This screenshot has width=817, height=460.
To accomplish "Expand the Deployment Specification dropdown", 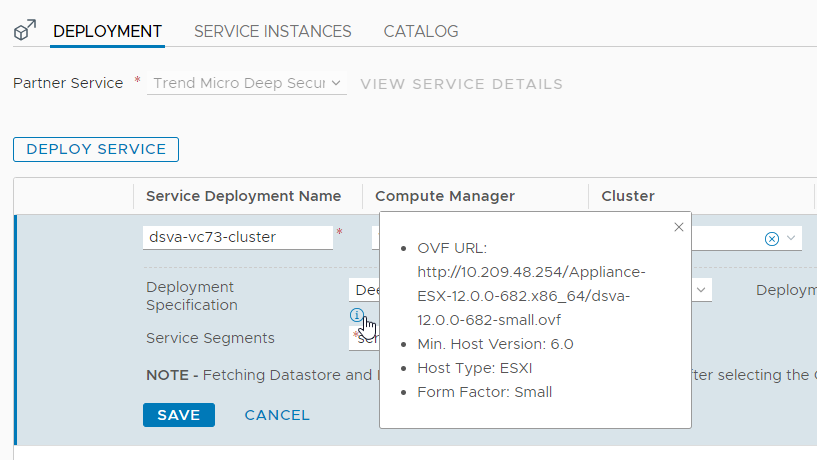I will [702, 289].
